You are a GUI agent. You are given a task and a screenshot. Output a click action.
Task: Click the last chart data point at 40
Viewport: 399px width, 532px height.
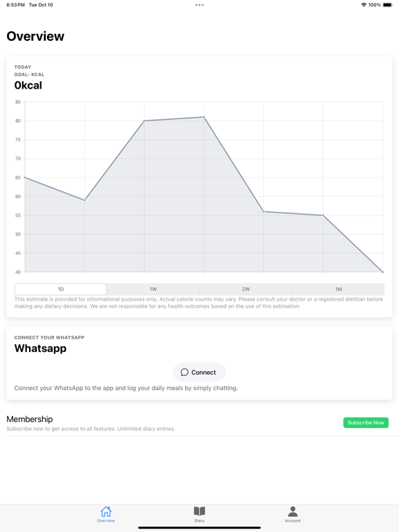(x=382, y=272)
